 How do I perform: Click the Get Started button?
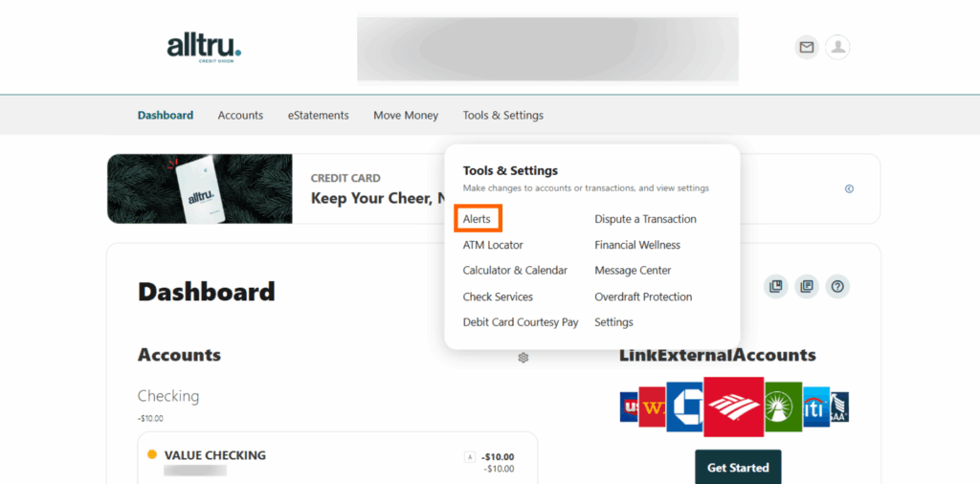tap(738, 468)
